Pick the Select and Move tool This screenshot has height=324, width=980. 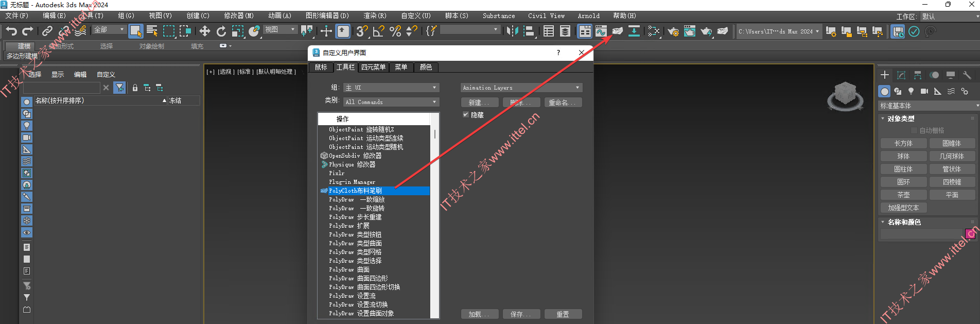pos(205,31)
